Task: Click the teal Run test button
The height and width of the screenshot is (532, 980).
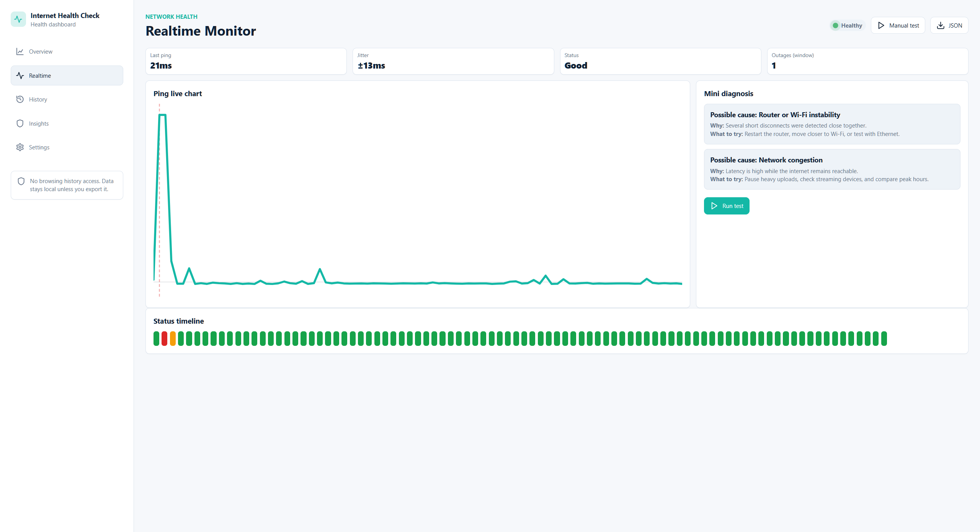Action: click(x=727, y=206)
